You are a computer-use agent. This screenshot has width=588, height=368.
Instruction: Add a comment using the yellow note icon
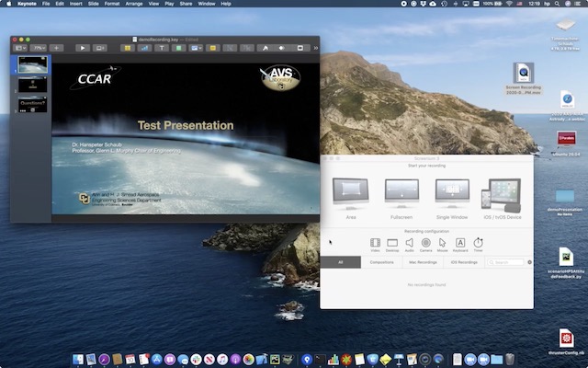212,48
